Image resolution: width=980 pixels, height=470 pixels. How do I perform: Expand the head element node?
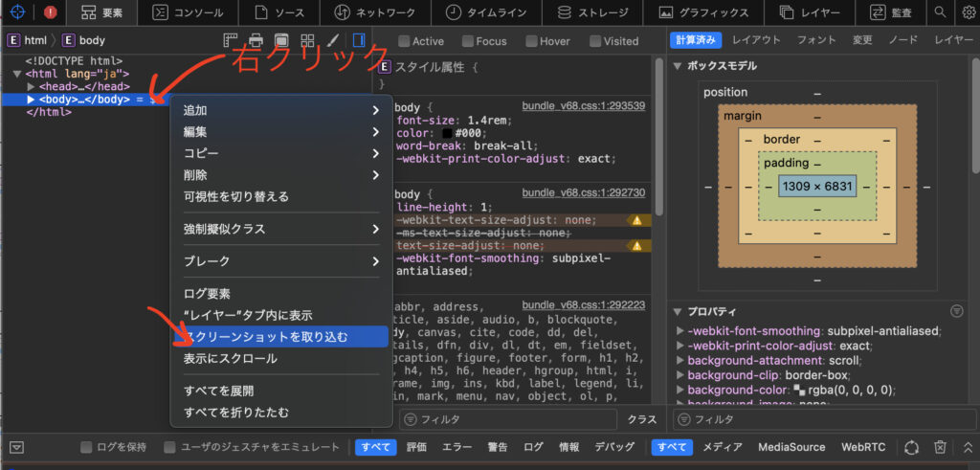coord(31,86)
